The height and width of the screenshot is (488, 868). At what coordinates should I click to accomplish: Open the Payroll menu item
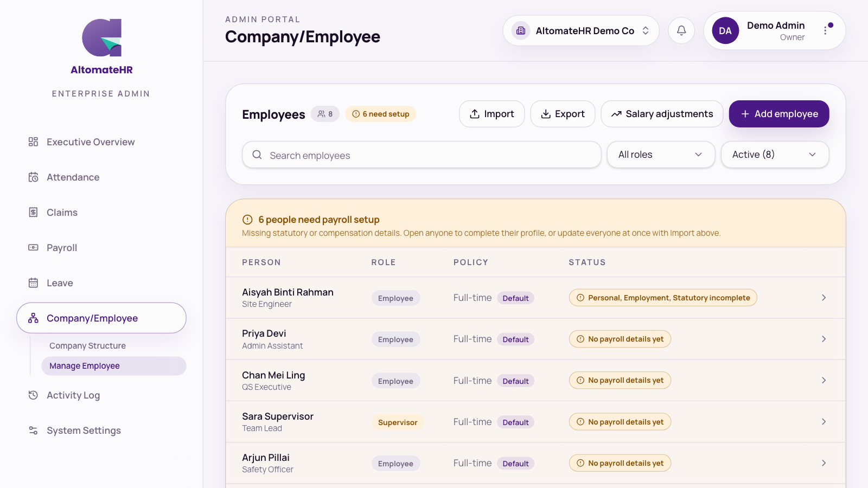(x=101, y=247)
